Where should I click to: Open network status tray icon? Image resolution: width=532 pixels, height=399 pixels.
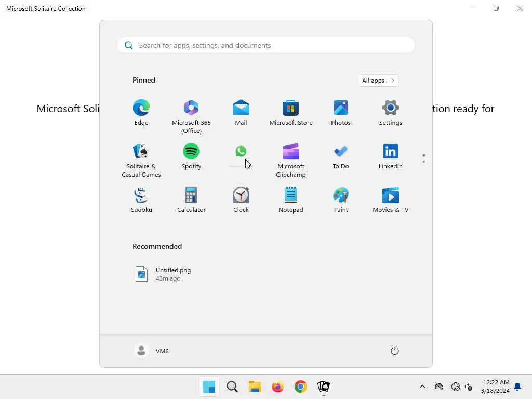pos(456,387)
